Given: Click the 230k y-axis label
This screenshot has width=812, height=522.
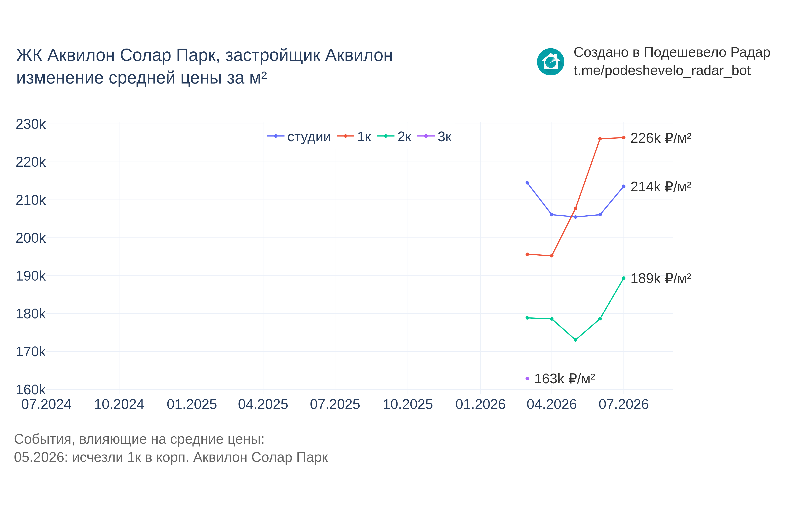Looking at the screenshot, I should click(x=31, y=124).
